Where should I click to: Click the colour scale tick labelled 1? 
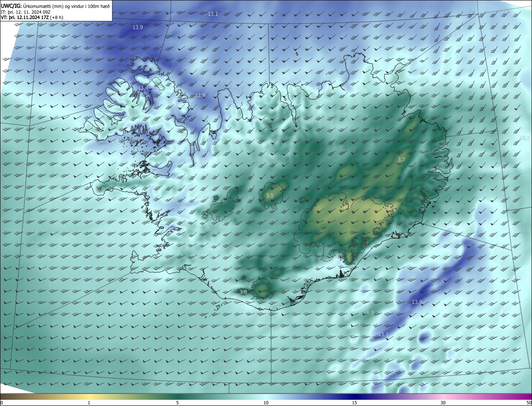89,403
